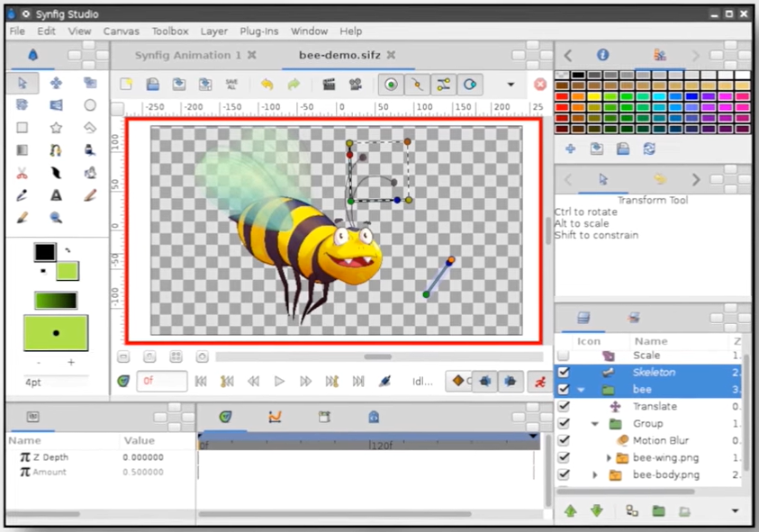Viewport: 759px width, 532px height.
Task: Click the Save All icon
Action: pyautogui.click(x=232, y=85)
